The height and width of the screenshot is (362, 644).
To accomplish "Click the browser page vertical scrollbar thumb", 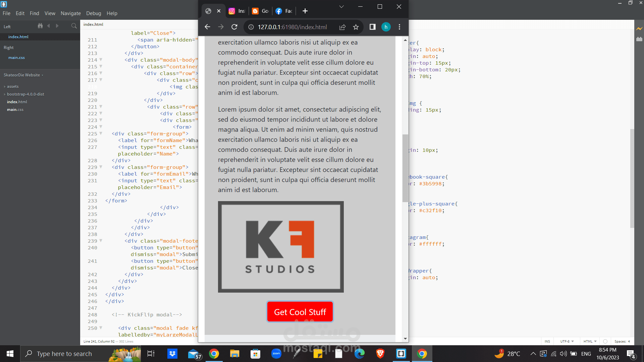I will pyautogui.click(x=405, y=168).
